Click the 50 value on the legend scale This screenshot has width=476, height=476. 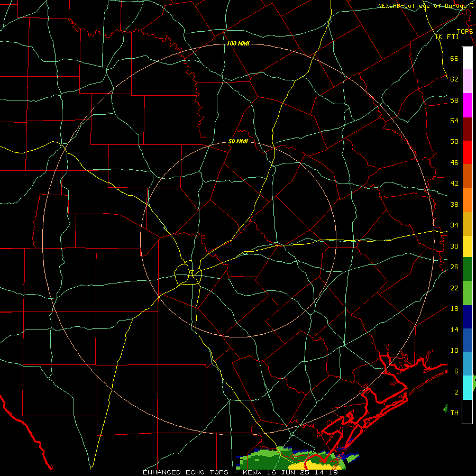(454, 141)
